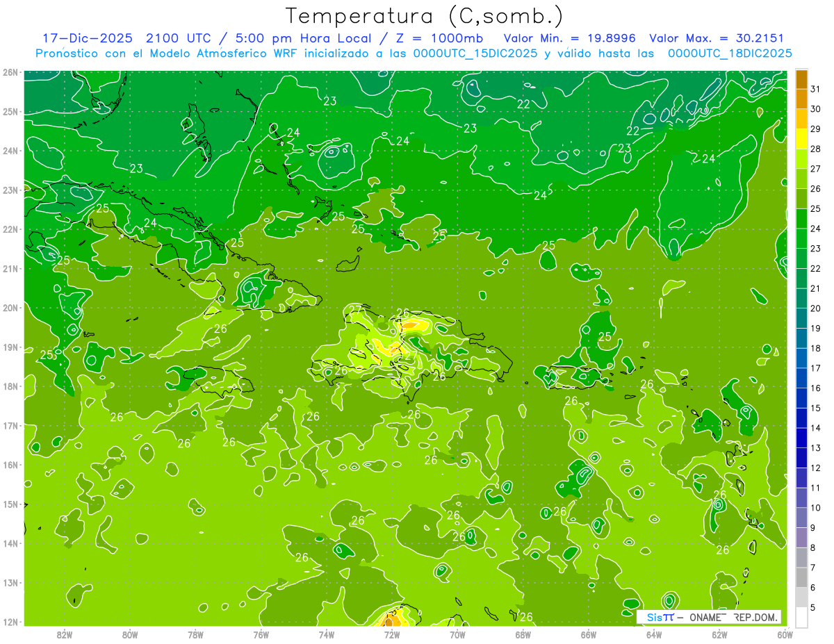The width and height of the screenshot is (834, 644).
Task: Select longitude axis label "76W"
Action: pos(261,634)
